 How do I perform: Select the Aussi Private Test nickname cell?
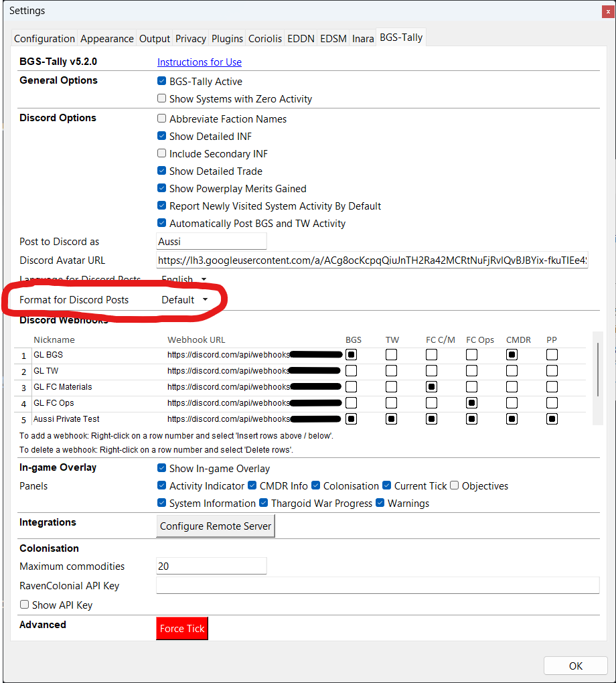(x=98, y=419)
